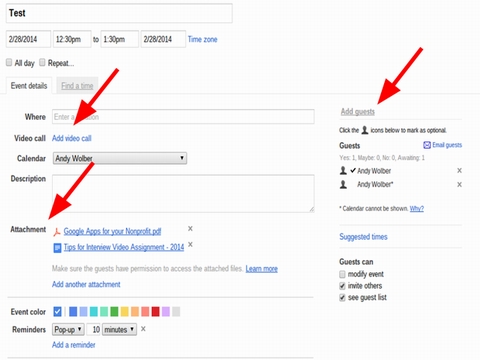Click the envelope icon next to Email guests

(x=427, y=145)
